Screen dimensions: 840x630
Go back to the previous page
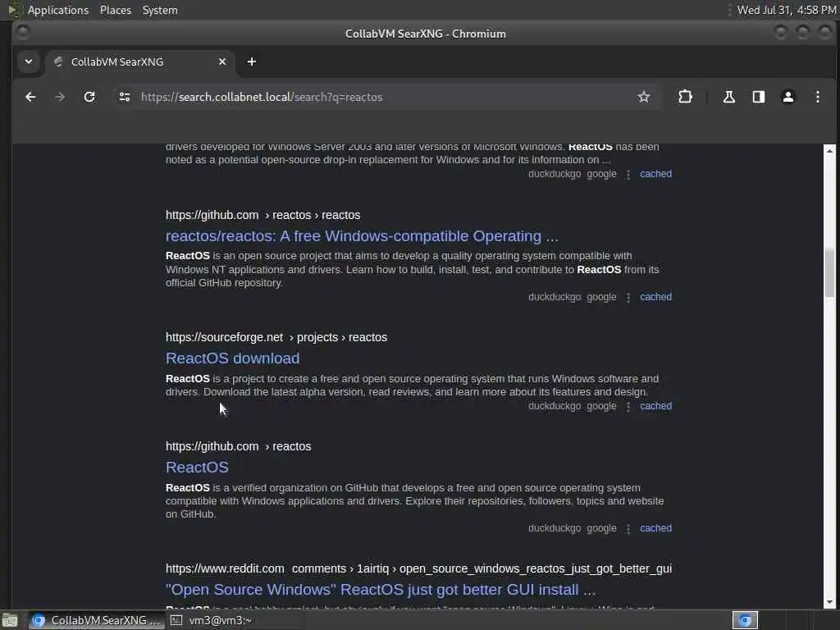point(30,97)
